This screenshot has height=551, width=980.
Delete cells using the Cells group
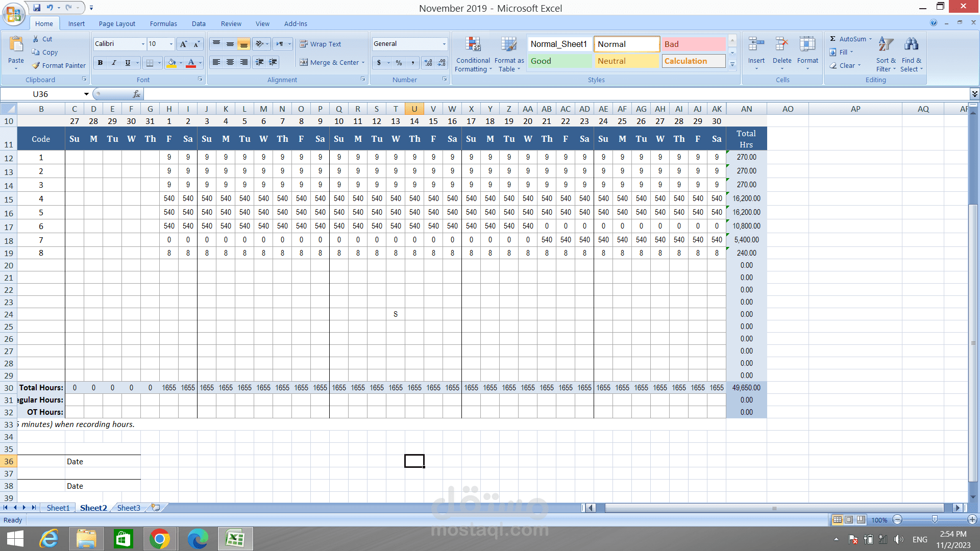click(782, 54)
